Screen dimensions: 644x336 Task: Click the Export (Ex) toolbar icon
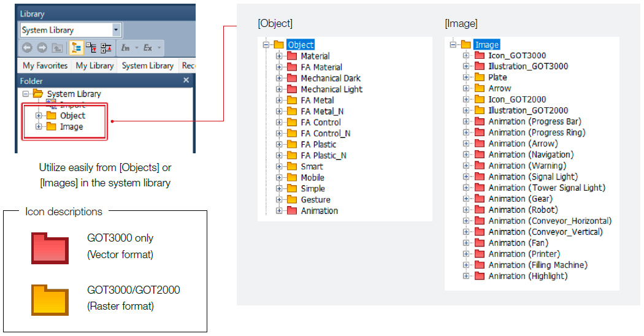(148, 48)
